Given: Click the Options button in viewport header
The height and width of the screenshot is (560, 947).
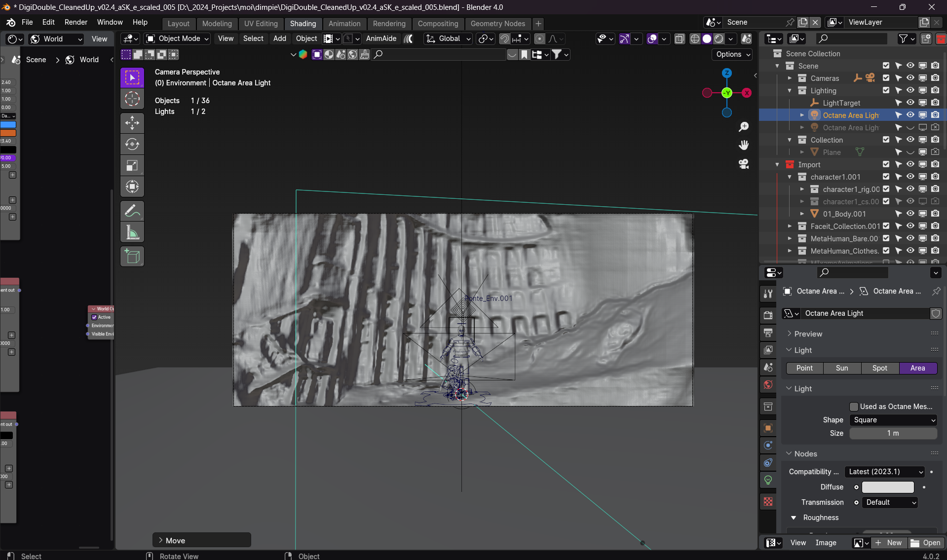Looking at the screenshot, I should point(731,54).
